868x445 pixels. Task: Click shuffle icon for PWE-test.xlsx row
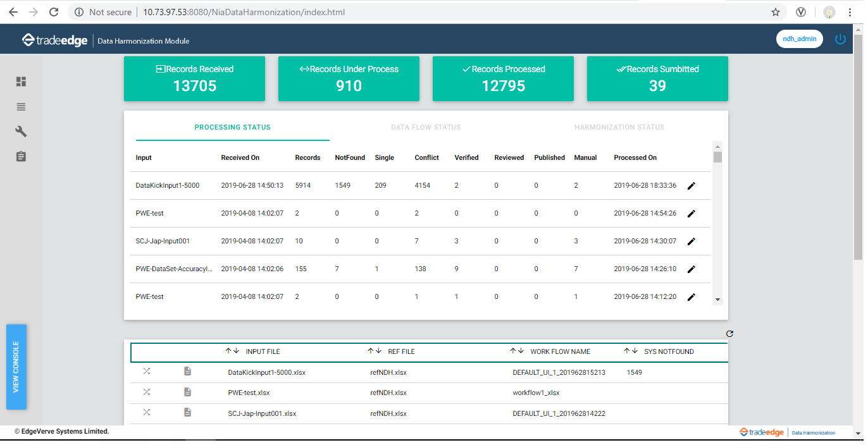[x=146, y=393]
